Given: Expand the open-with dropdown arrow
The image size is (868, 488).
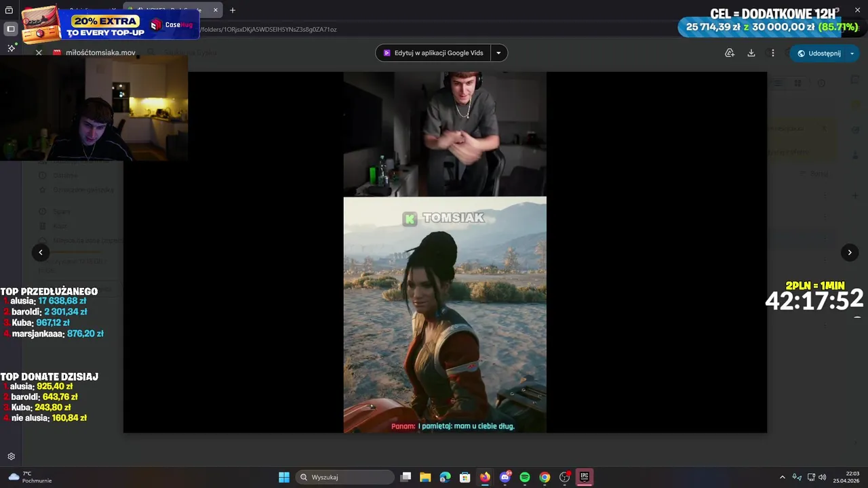Looking at the screenshot, I should coord(499,53).
